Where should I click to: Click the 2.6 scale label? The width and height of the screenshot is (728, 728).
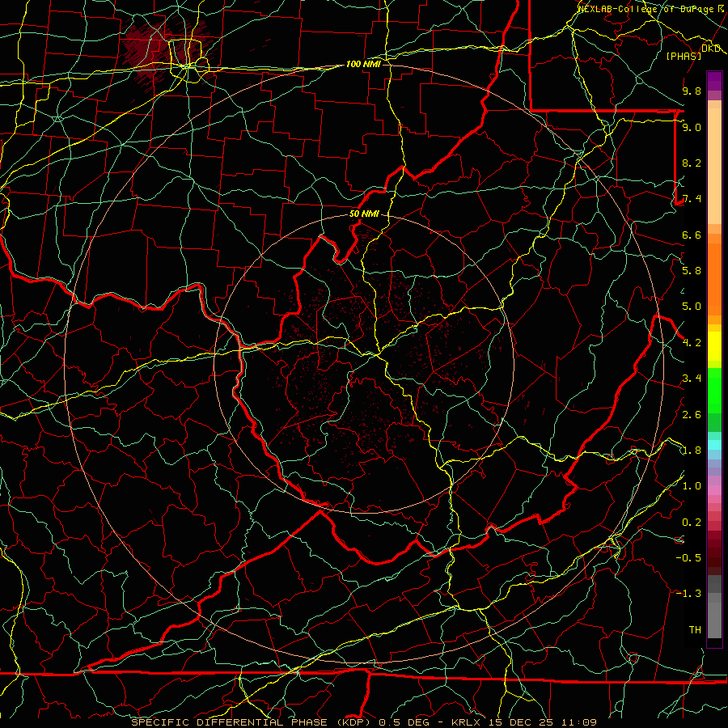(x=692, y=415)
